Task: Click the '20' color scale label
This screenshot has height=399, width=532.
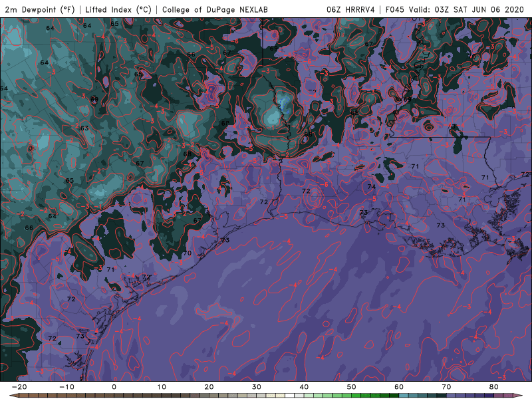Action: point(209,387)
